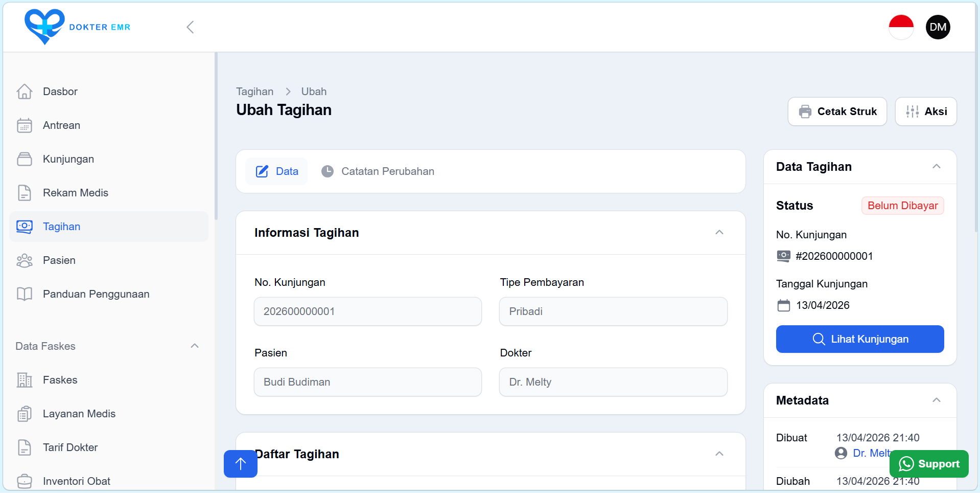Click the edit pencil icon on the Data tab

(x=262, y=171)
